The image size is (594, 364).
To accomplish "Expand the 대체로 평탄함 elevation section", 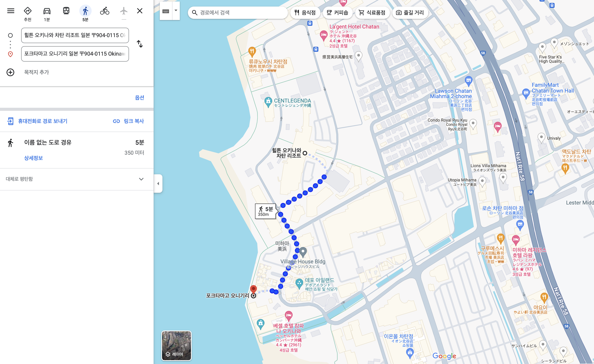I will [77, 179].
